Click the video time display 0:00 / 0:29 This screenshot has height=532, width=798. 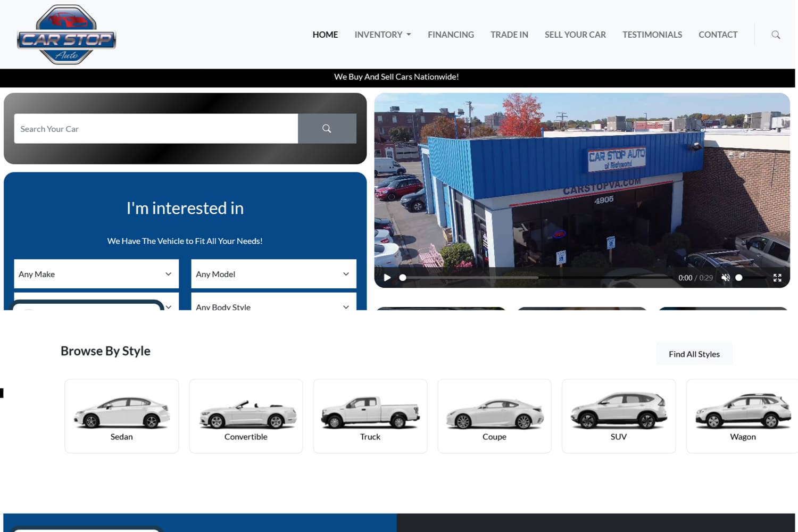(695, 278)
